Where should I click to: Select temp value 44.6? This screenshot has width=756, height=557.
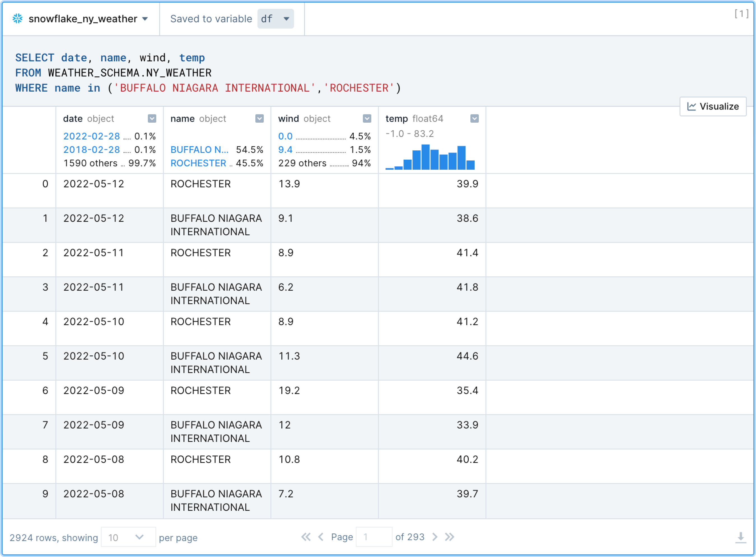pyautogui.click(x=468, y=356)
